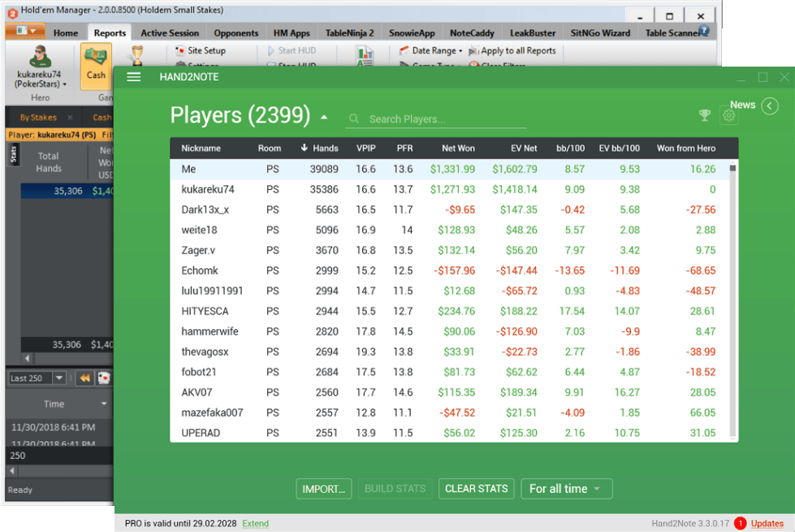Select the player row Dark13x_x

[449, 210]
